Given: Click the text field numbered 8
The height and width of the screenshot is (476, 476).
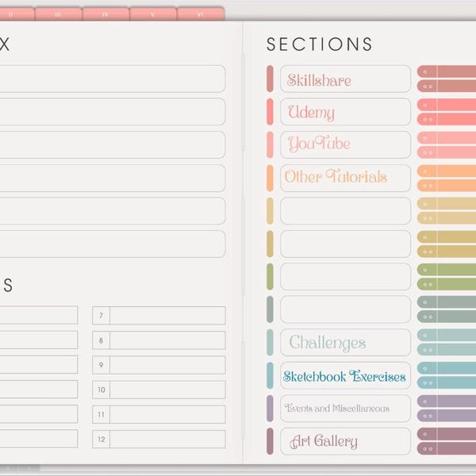Looking at the screenshot, I should (x=167, y=340).
